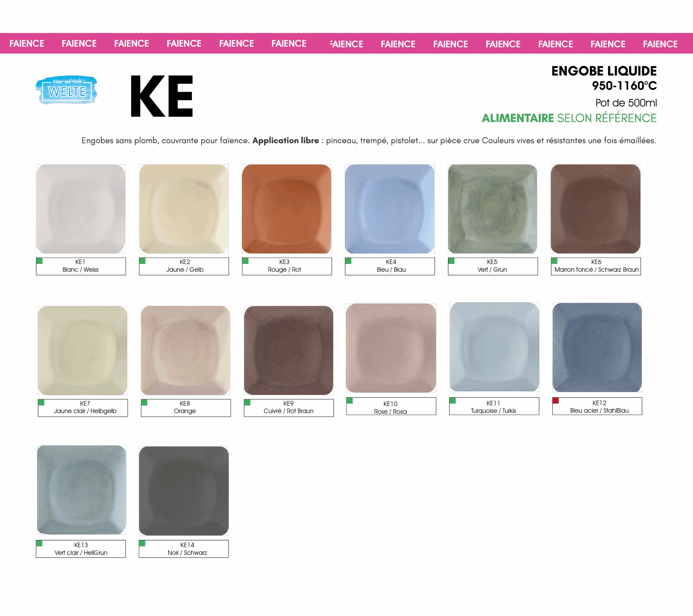The image size is (693, 616).
Task: Select the KE4 Bleu / Blau swatch
Action: 390,209
